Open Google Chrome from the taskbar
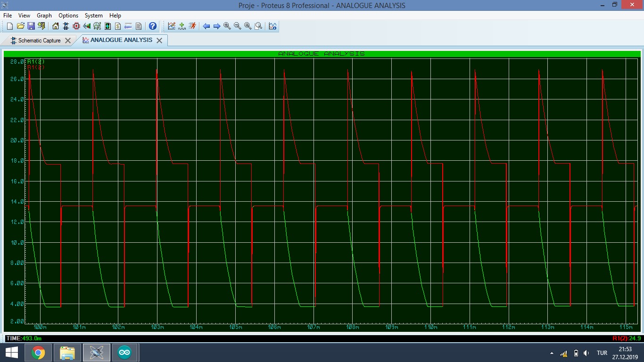 click(x=38, y=353)
